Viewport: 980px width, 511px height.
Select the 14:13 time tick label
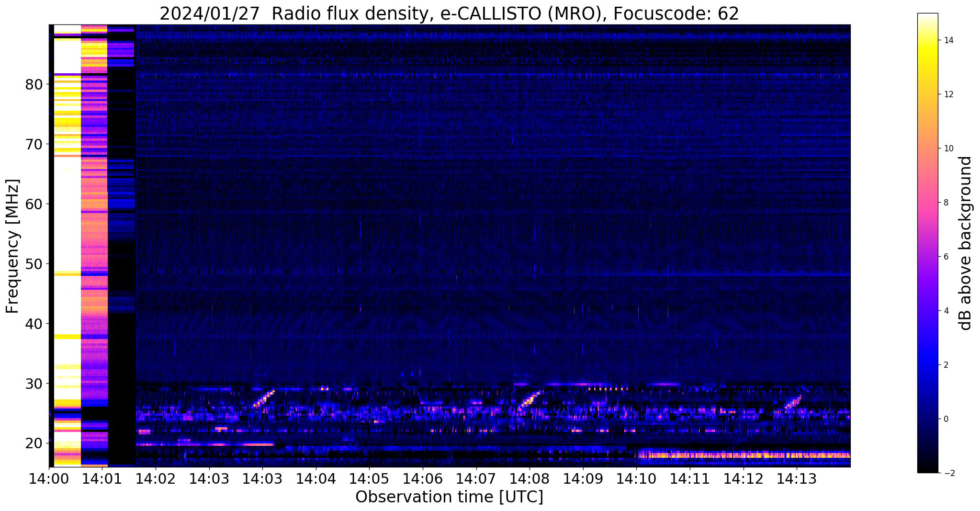point(797,478)
